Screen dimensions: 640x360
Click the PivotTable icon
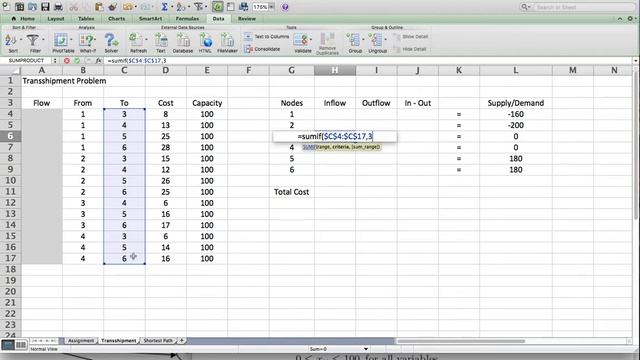60,40
